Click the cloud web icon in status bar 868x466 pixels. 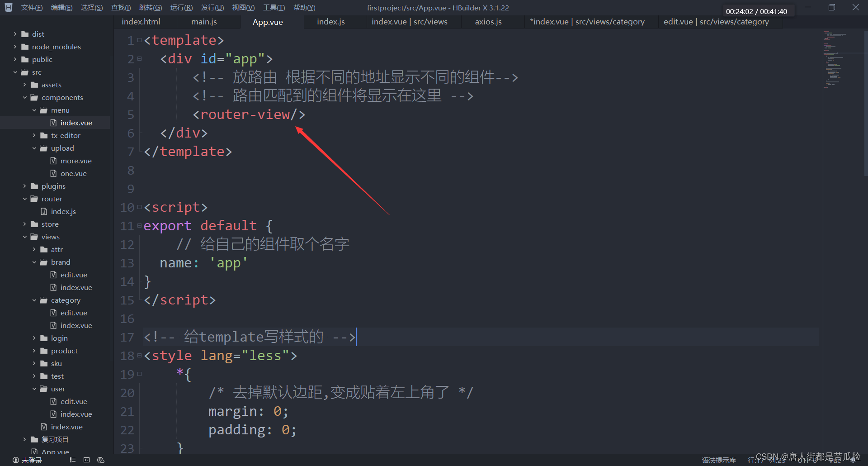pos(101,460)
